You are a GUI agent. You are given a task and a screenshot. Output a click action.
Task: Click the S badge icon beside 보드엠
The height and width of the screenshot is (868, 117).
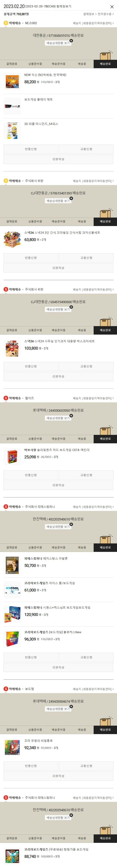point(6,689)
